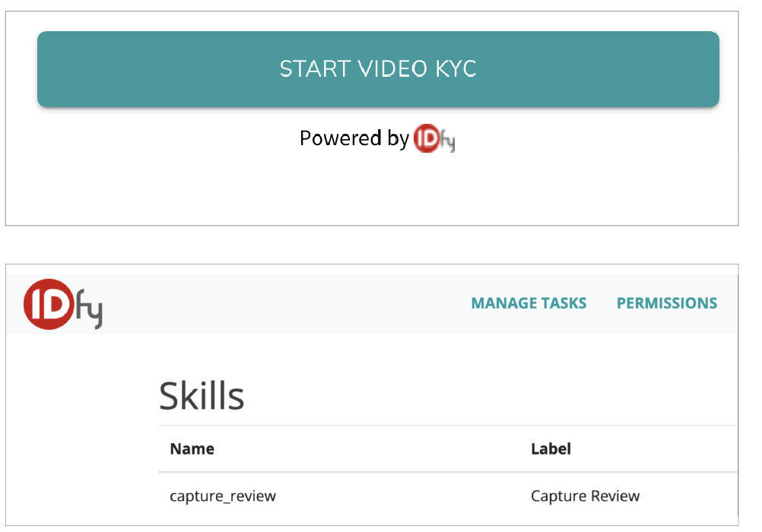Viewport: 762px width, 532px height.
Task: Click the START VIDEO KYC button
Action: [x=378, y=69]
